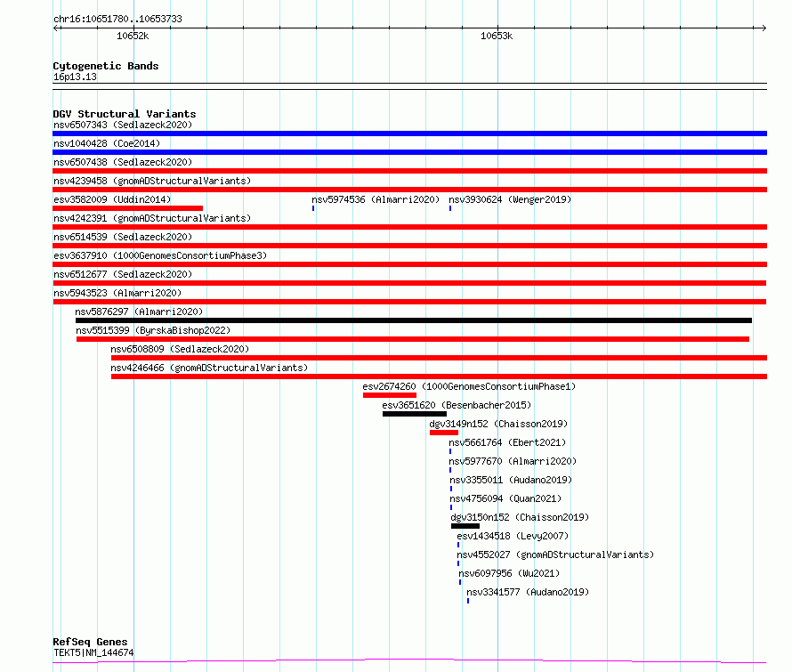Click the black bar under esv3651620

click(415, 414)
